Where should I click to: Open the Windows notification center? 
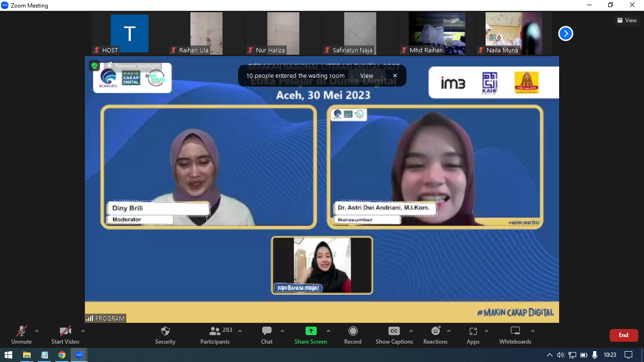[628, 355]
